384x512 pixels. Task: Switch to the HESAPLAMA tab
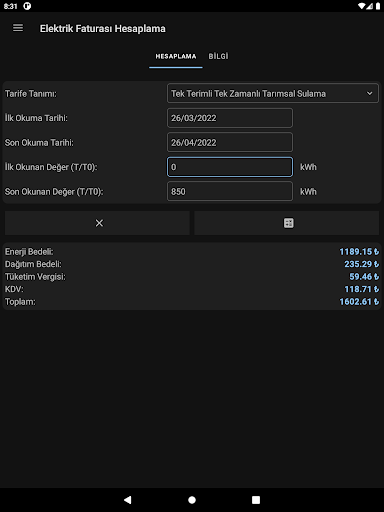point(176,56)
